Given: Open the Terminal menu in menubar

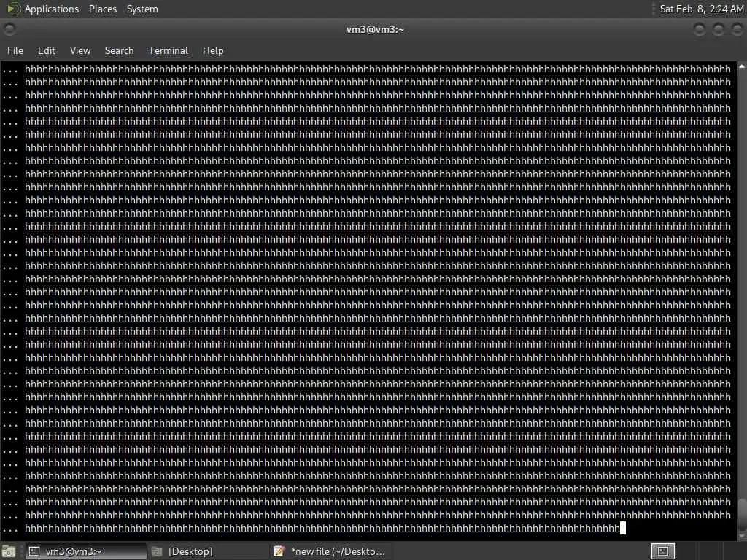Looking at the screenshot, I should pos(169,50).
